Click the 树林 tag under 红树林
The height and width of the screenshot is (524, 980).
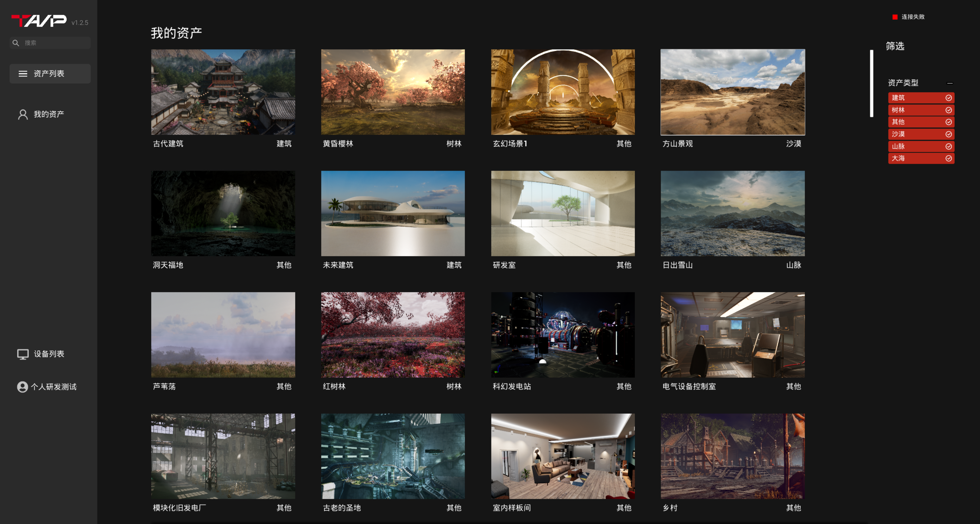coord(454,387)
